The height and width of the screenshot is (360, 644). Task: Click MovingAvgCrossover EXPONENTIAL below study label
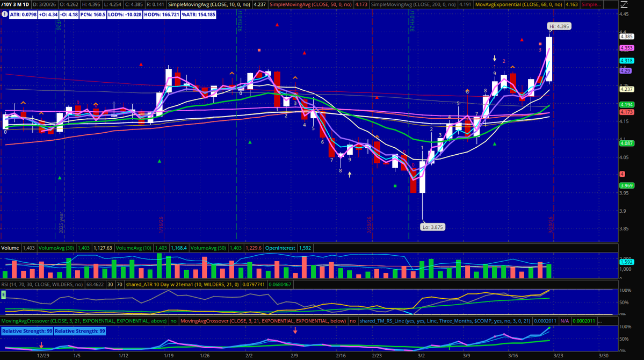tap(263, 321)
